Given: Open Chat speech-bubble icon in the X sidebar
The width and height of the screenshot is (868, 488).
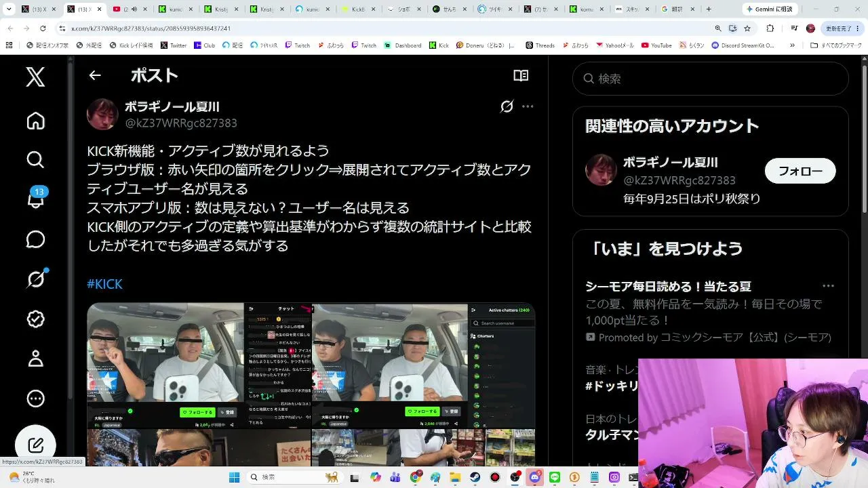Looking at the screenshot, I should pos(35,239).
